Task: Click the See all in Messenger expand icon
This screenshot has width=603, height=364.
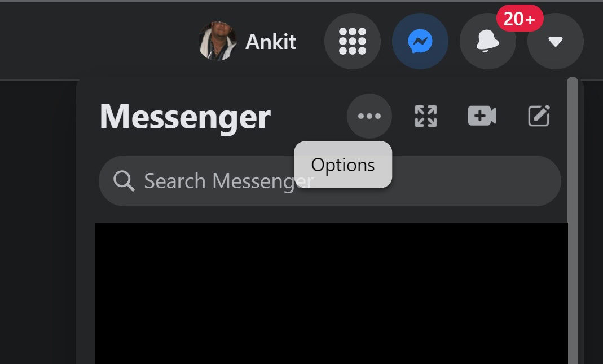Action: pyautogui.click(x=426, y=116)
